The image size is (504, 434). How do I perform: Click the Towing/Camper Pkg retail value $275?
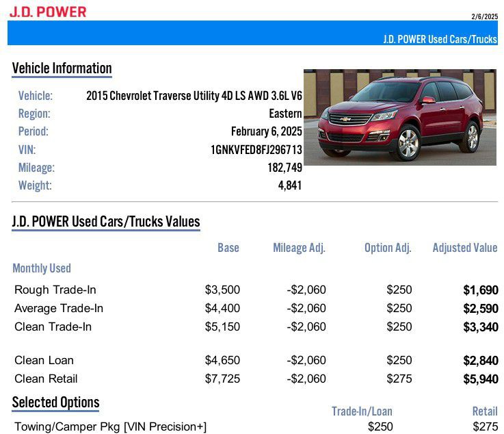[x=486, y=426]
